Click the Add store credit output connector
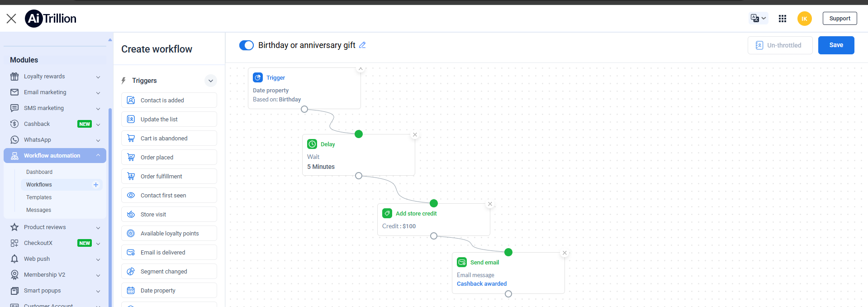Viewport: 868px width, 307px height. point(434,236)
